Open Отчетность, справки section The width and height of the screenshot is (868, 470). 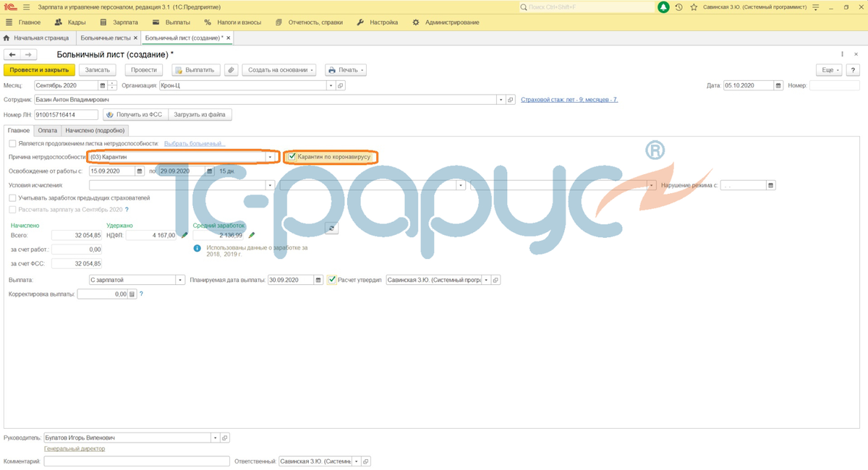pyautogui.click(x=309, y=22)
